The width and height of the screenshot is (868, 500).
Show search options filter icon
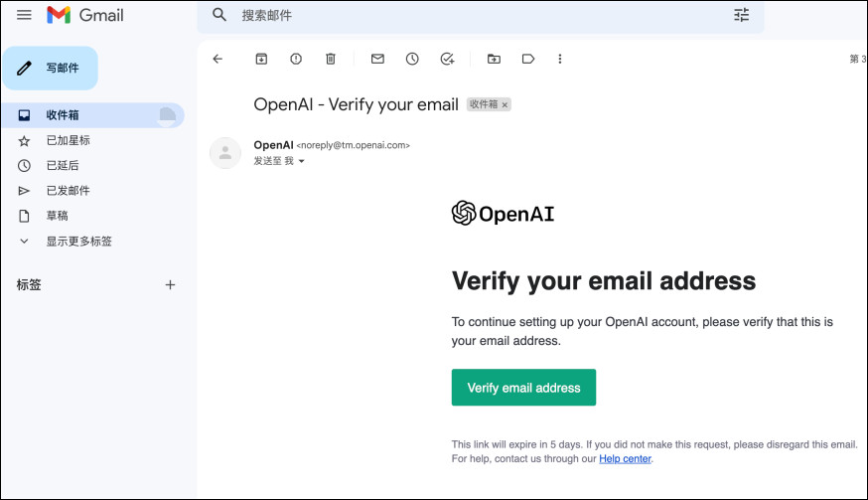point(742,15)
